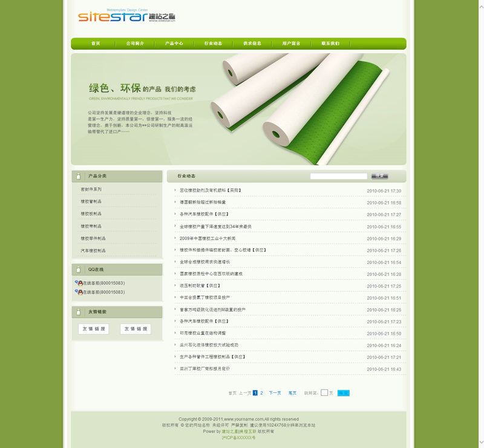
Task: Click the bottle icon beside 友情链接 header
Action: click(x=79, y=312)
